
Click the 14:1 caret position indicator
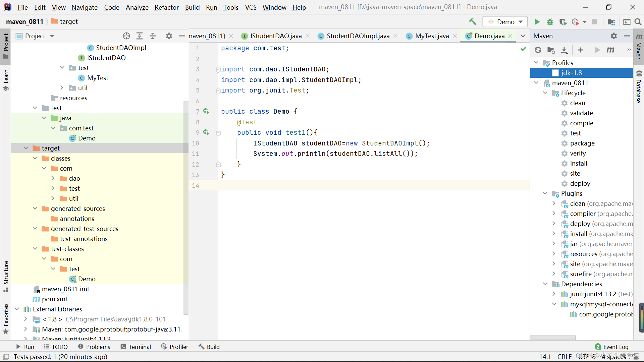click(545, 357)
